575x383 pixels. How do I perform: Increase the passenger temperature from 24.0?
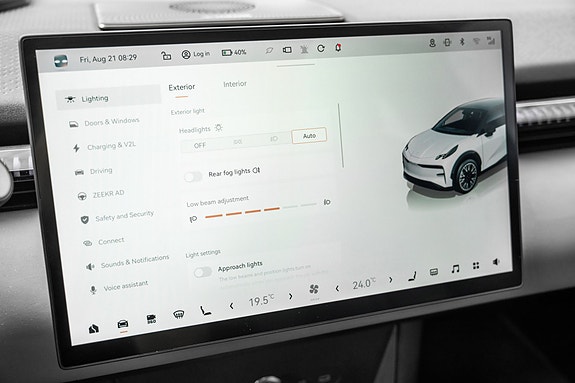point(391,280)
